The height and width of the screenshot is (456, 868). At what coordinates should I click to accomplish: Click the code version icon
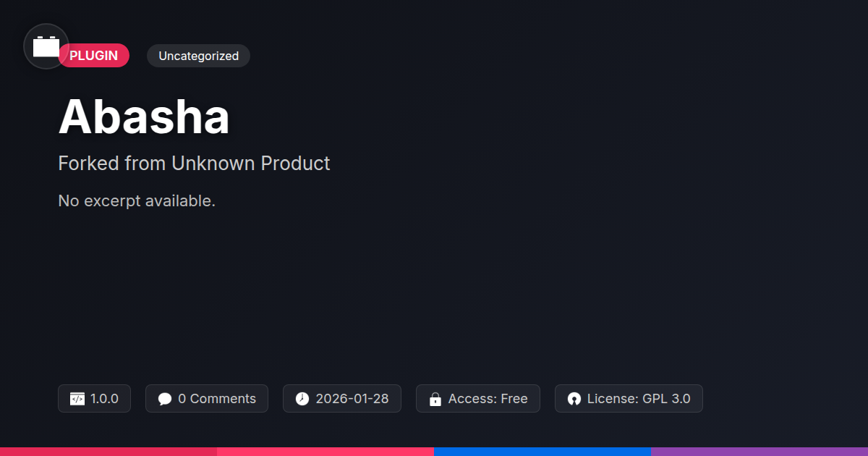[x=77, y=399]
